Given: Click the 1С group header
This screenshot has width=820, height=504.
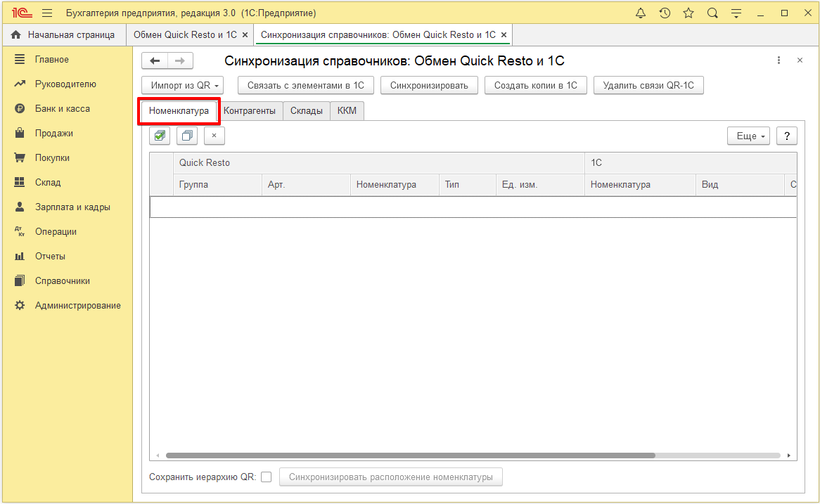Looking at the screenshot, I should 691,163.
